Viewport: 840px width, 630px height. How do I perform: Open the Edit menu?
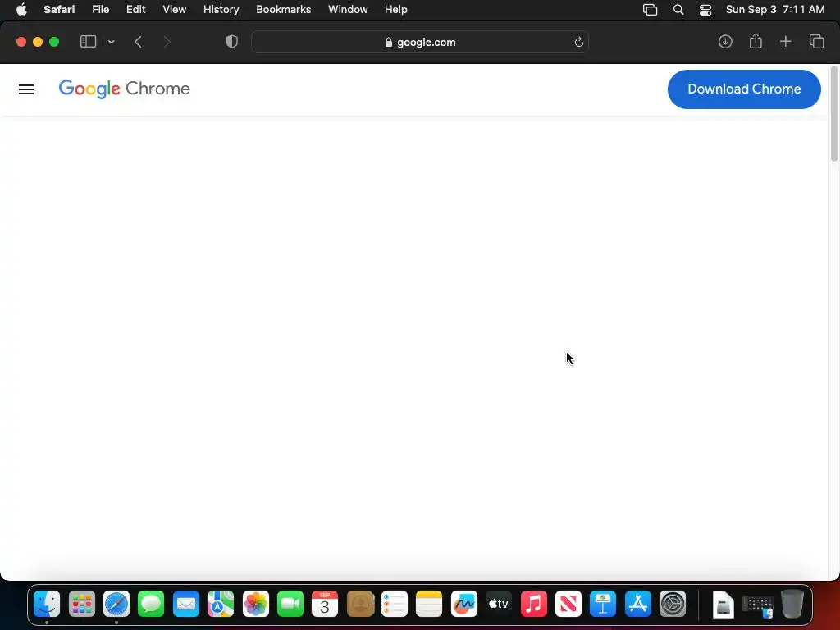135,10
